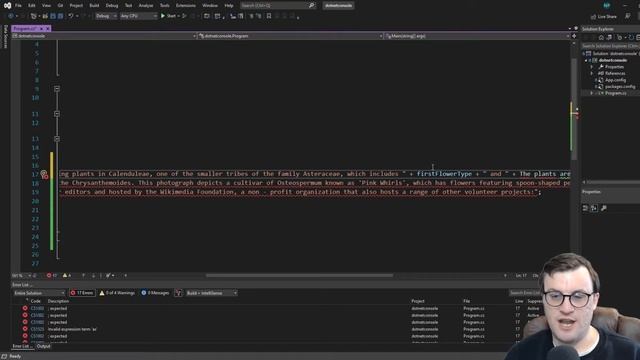Collapse the code block at line 13
640x360 pixels.
(57, 139)
